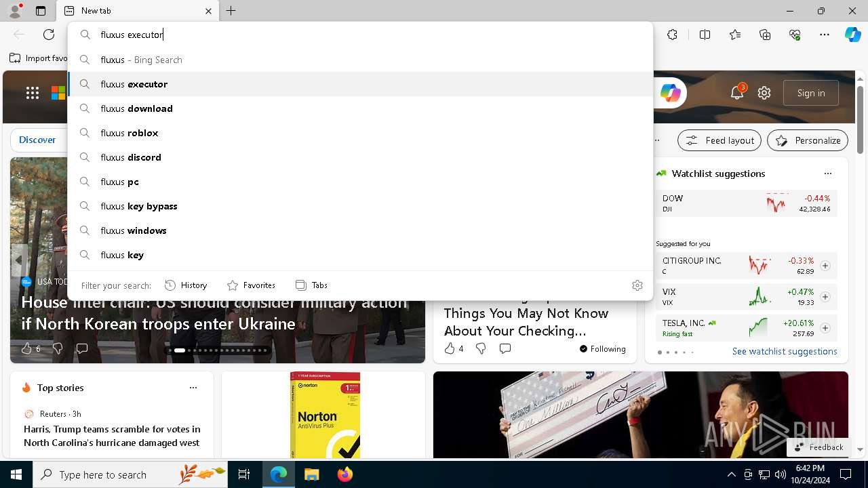Open the Feed layout options
Screen dimensions: 868x488
tap(719, 140)
